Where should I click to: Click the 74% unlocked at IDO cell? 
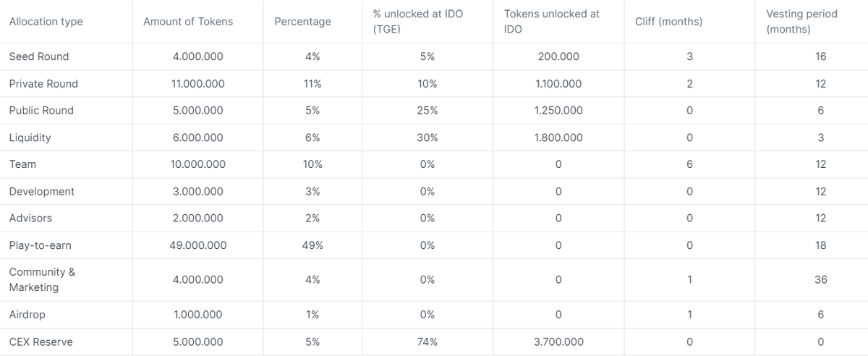[427, 342]
